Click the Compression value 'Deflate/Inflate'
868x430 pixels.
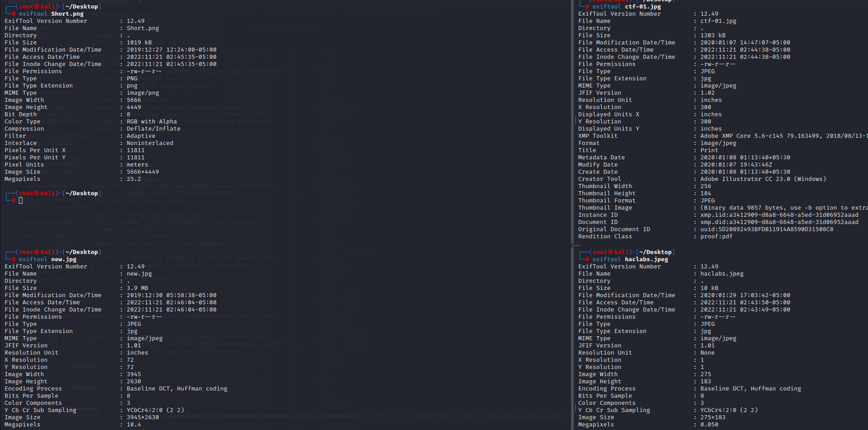pyautogui.click(x=154, y=129)
